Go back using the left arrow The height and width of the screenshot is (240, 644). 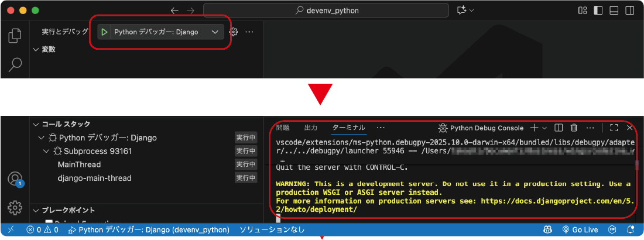174,11
